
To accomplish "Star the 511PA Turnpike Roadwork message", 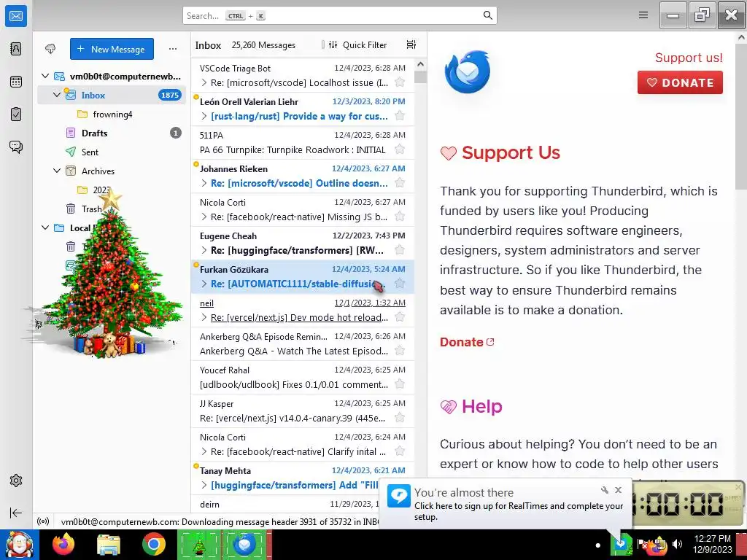I will pos(400,149).
